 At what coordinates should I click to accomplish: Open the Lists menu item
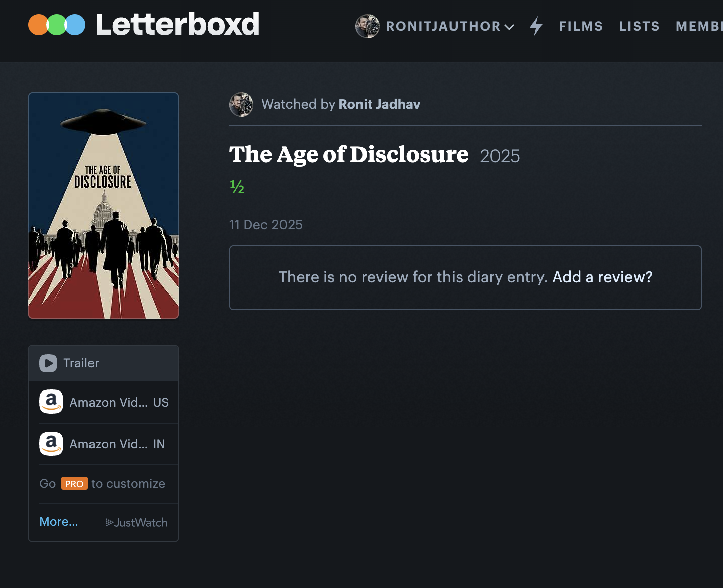[639, 26]
